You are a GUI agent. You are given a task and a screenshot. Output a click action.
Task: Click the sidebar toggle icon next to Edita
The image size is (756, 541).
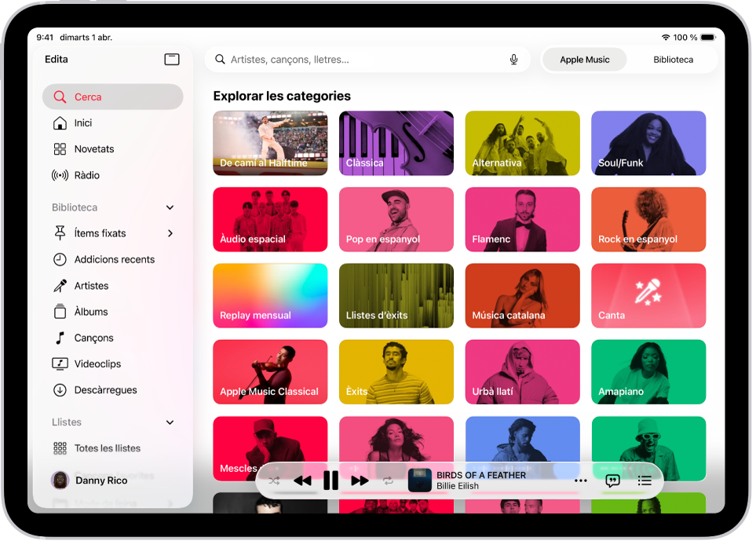[x=172, y=60]
